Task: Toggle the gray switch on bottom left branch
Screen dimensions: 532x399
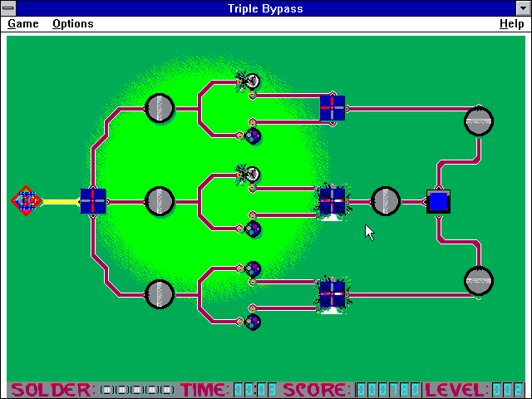Action: point(160,294)
